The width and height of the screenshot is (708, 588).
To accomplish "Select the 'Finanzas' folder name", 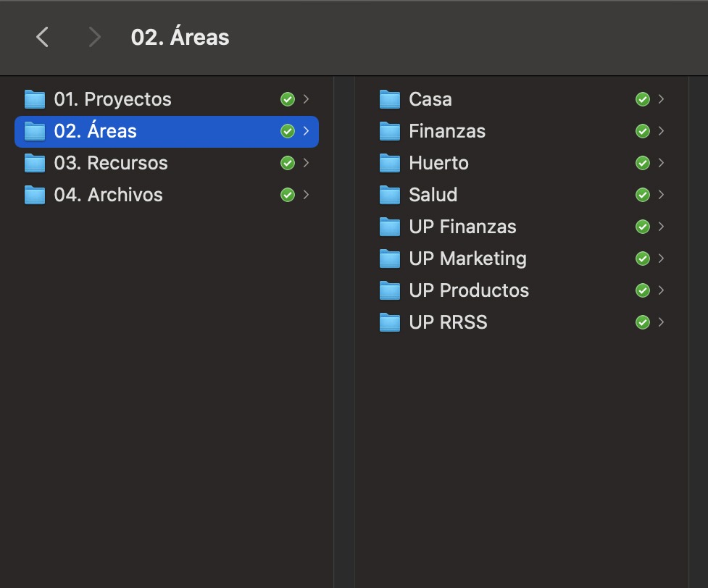I will tap(447, 131).
